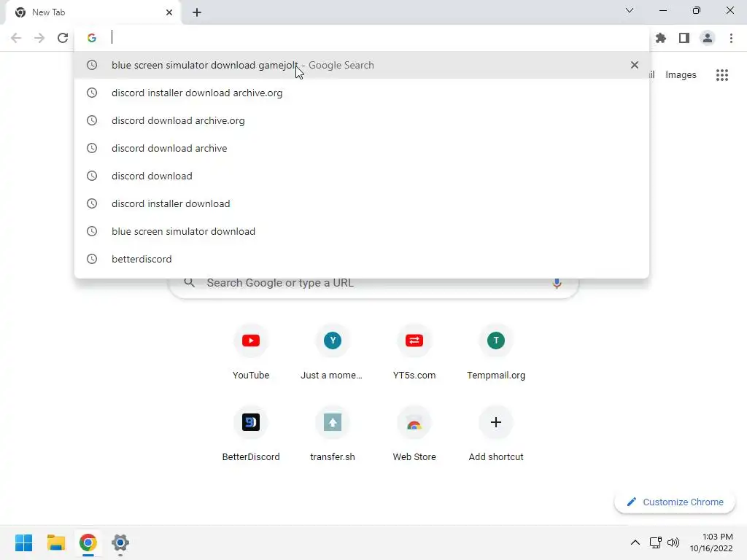Select the 'betterdiscord' suggestion
Viewport: 747px width, 560px height.
(362, 258)
